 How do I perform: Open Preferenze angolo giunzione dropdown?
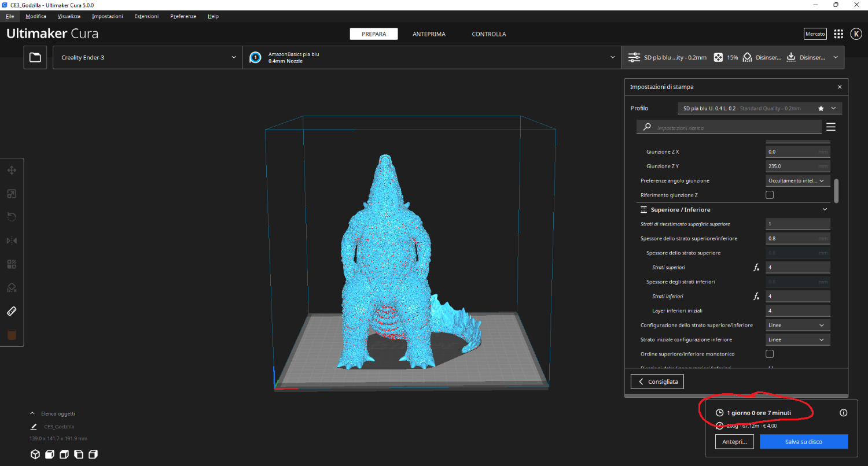click(x=798, y=180)
